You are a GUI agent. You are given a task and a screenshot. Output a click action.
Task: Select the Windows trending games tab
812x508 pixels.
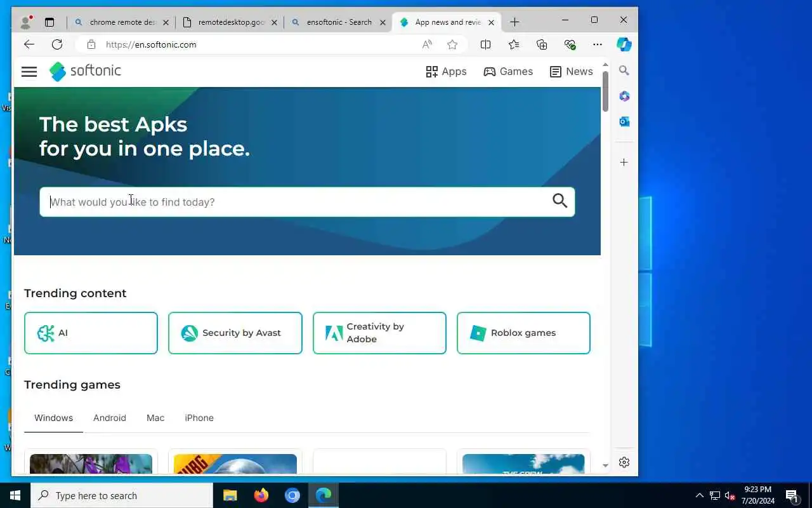tap(53, 418)
